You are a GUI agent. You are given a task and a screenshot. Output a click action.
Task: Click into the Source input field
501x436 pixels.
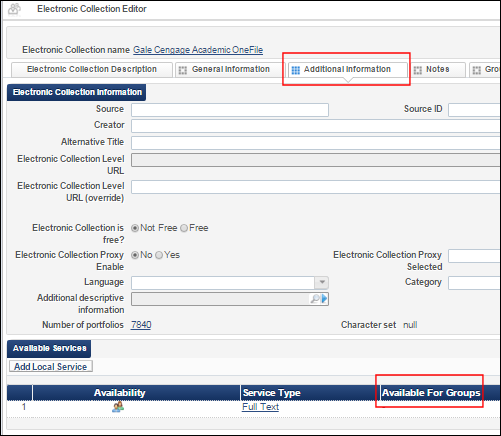[x=230, y=110]
